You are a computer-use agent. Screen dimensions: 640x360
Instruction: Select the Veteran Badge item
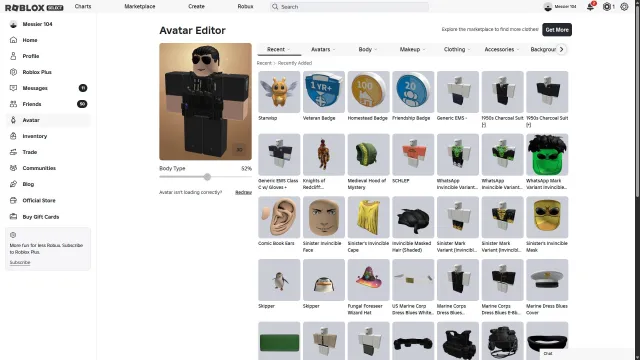click(324, 92)
